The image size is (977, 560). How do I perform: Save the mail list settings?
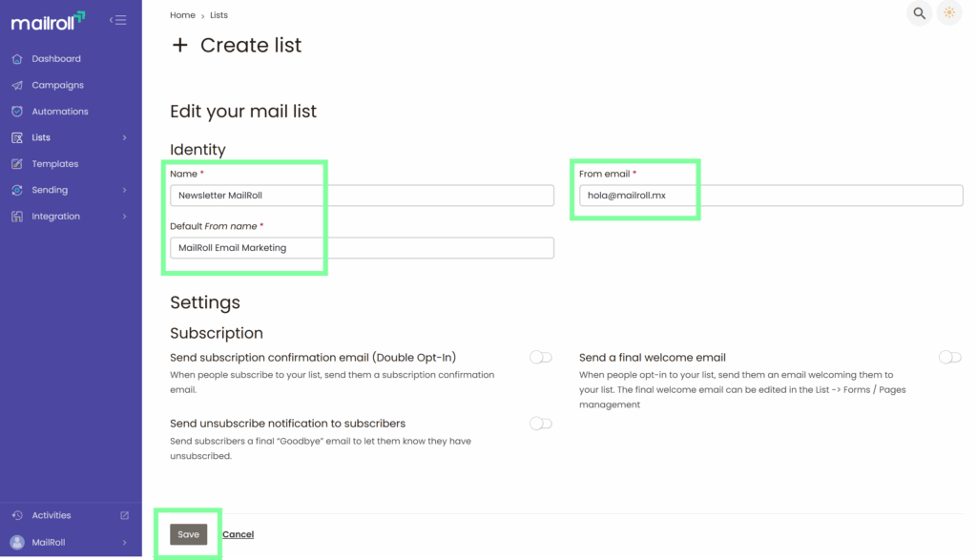point(188,534)
